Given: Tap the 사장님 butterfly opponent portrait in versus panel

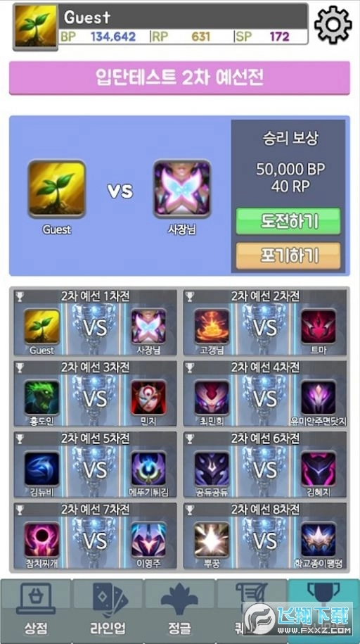Looking at the screenshot, I should pyautogui.click(x=182, y=189).
